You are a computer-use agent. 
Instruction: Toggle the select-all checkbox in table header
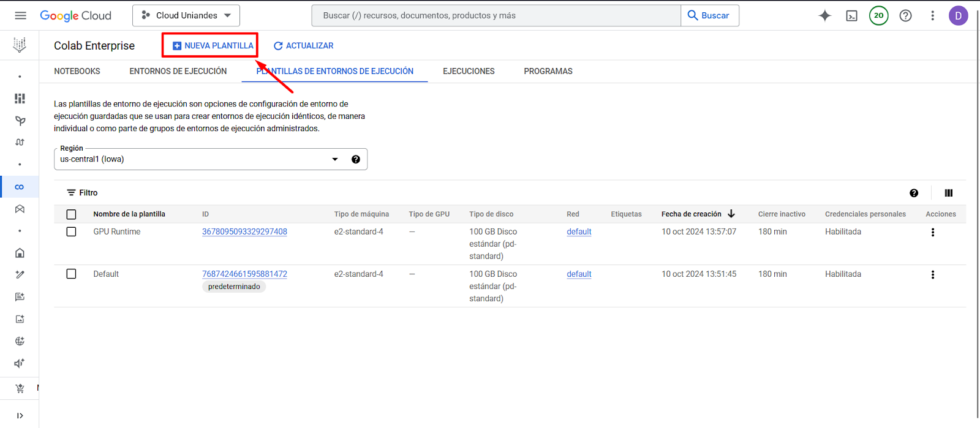71,214
